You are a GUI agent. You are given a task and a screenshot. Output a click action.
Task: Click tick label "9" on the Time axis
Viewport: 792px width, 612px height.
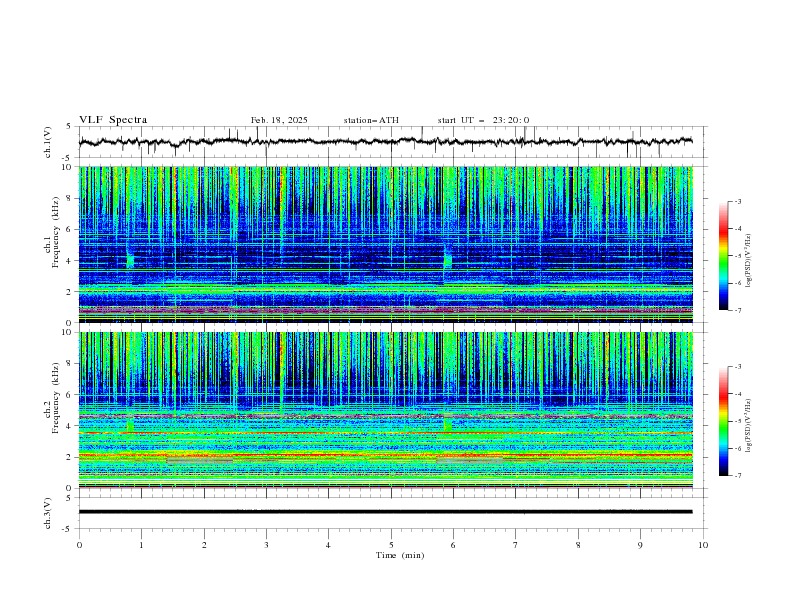pos(640,545)
